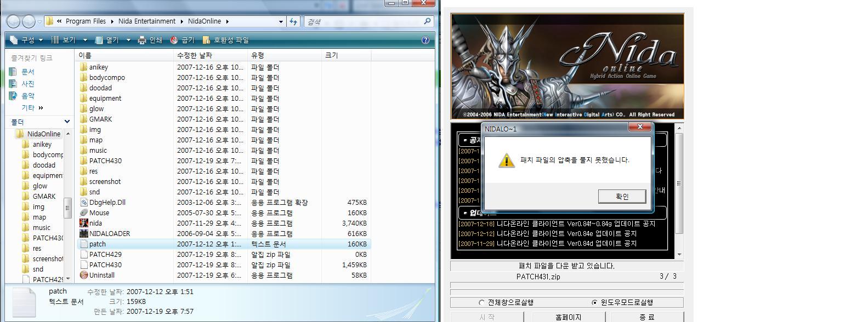
Task: Click the 인쇄 printer toolbar icon
Action: point(142,40)
